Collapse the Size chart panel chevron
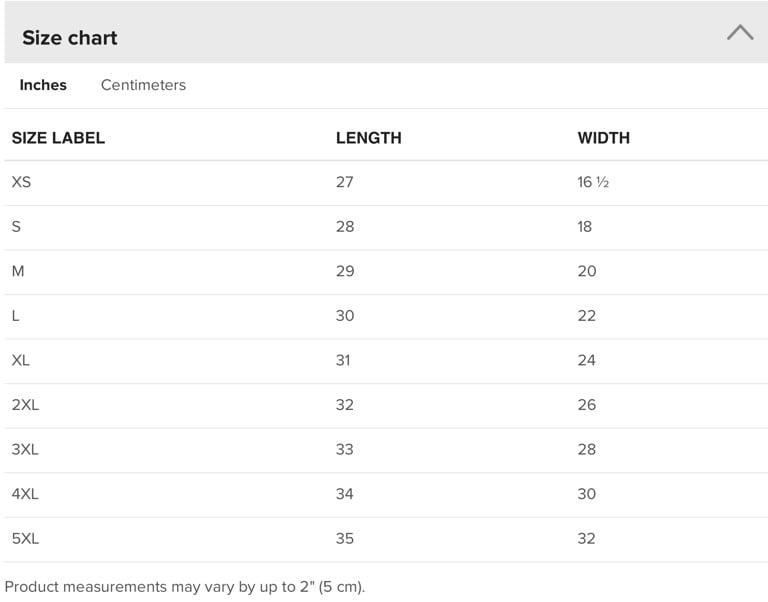Screen dimensions: 768x602 pyautogui.click(x=740, y=33)
